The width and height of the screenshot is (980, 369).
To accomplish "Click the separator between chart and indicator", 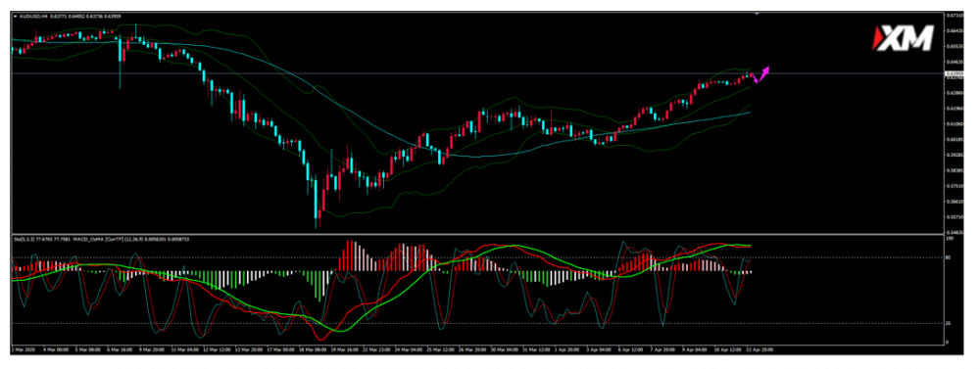I will pos(477,234).
